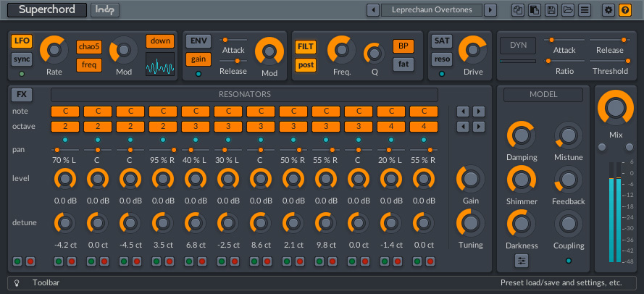This screenshot has height=294, width=644.
Task: Open model settings sliders icon below Darkness
Action: point(522,261)
